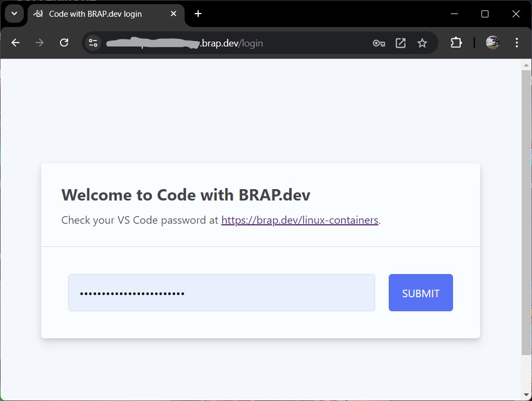Focus the VS Code password field
Screen dimensions: 532x401
click(x=222, y=293)
